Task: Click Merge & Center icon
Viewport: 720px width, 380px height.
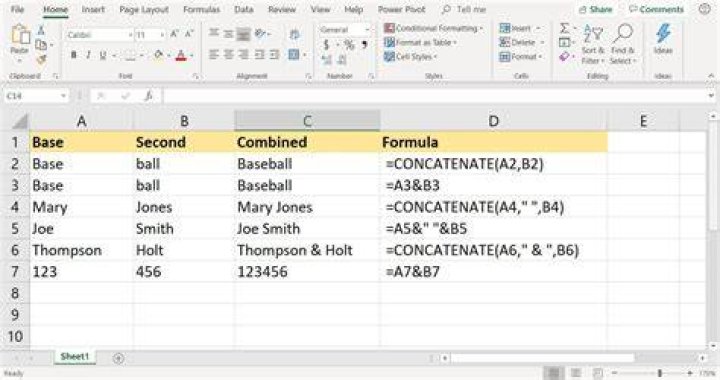Action: [x=294, y=55]
